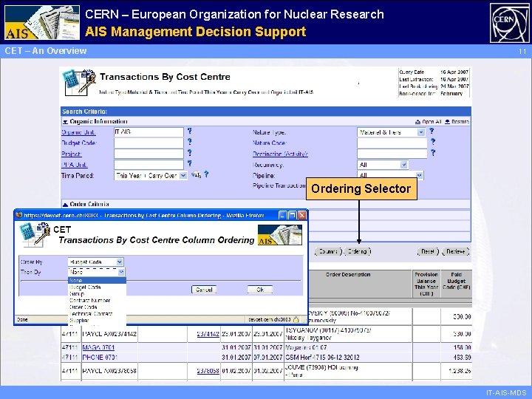This screenshot has width=532, height=399.
Task: Collapse the Organic Information section
Action: click(x=65, y=121)
